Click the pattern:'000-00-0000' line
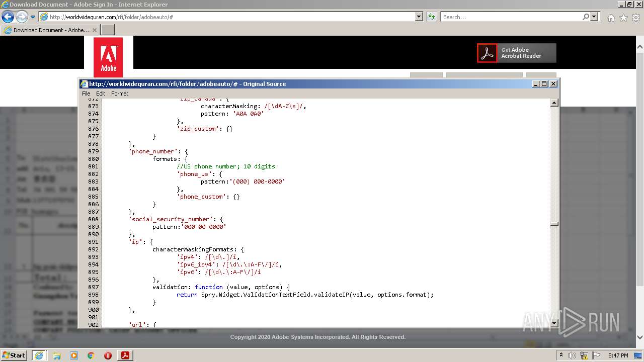 pyautogui.click(x=189, y=227)
